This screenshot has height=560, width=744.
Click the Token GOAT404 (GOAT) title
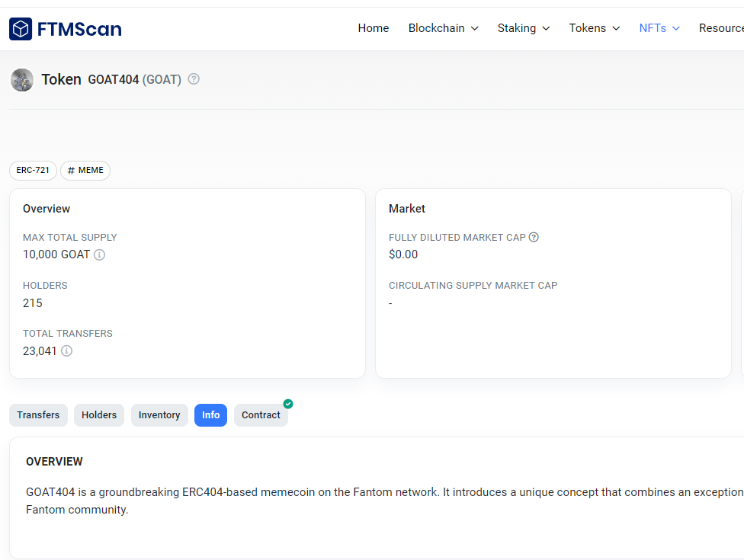click(x=111, y=79)
